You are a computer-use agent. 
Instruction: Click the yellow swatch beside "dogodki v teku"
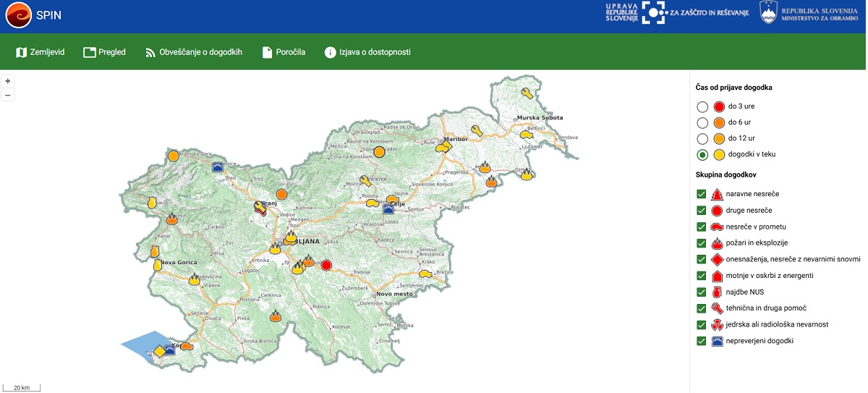[719, 154]
